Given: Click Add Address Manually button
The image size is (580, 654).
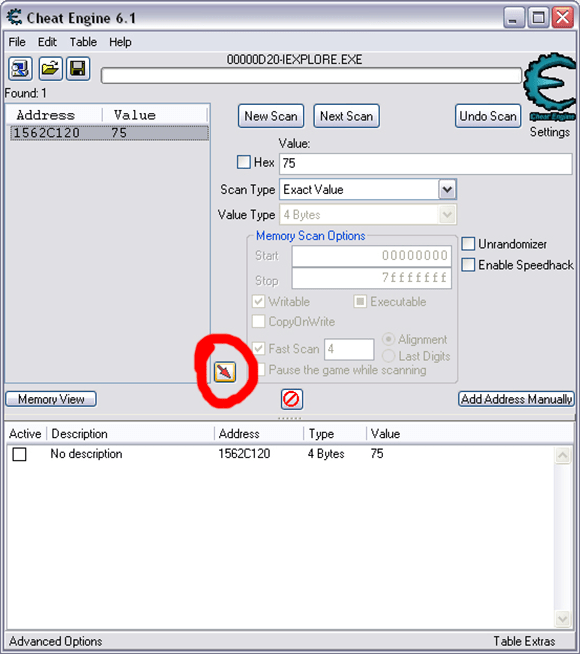Looking at the screenshot, I should coord(516,399).
